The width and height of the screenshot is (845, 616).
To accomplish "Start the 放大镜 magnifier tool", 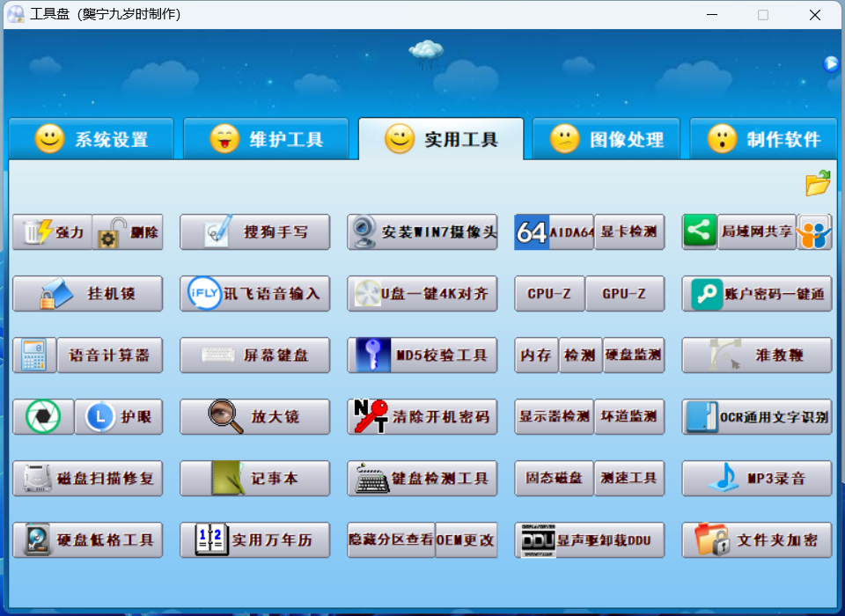I will (x=255, y=417).
